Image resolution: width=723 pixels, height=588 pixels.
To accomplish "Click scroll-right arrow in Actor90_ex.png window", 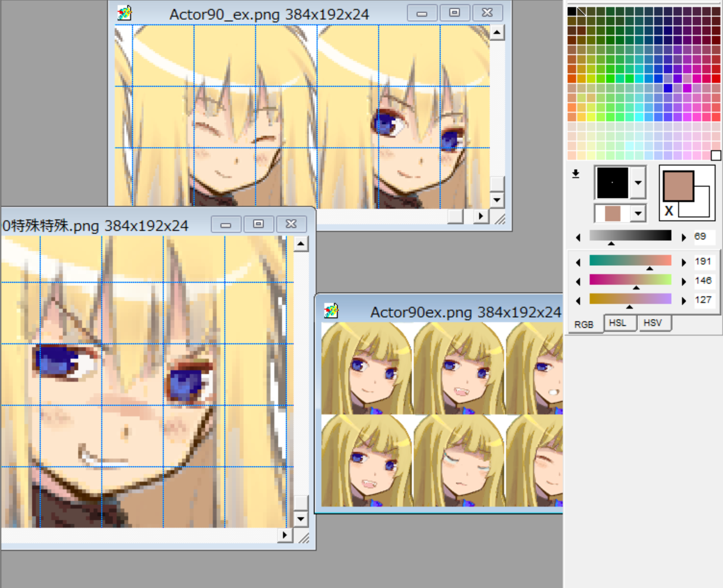I will (x=481, y=216).
